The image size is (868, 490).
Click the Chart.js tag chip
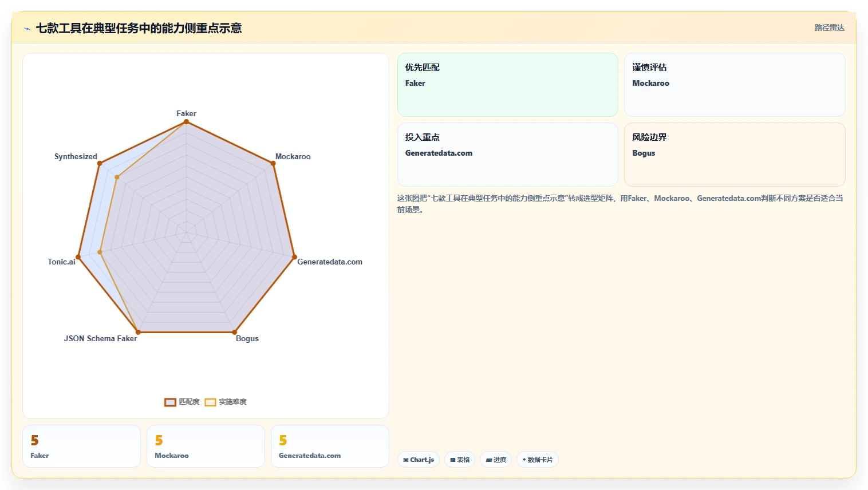(419, 460)
